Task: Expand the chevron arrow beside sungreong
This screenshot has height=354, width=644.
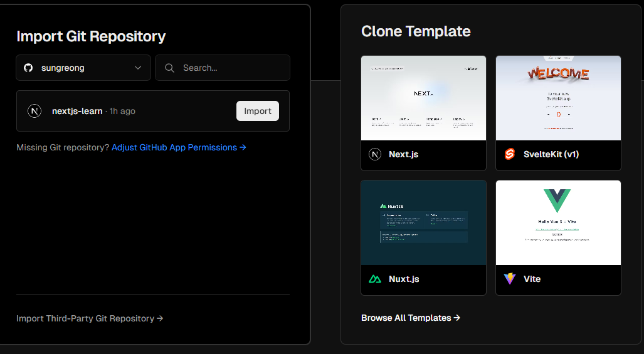Action: (x=138, y=68)
